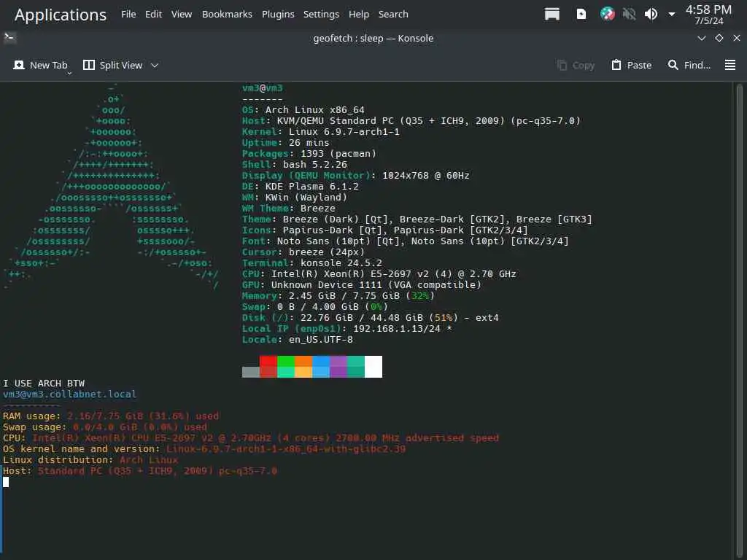Open the Applications launcher
Viewport: 747px width, 560px height.
coord(61,15)
